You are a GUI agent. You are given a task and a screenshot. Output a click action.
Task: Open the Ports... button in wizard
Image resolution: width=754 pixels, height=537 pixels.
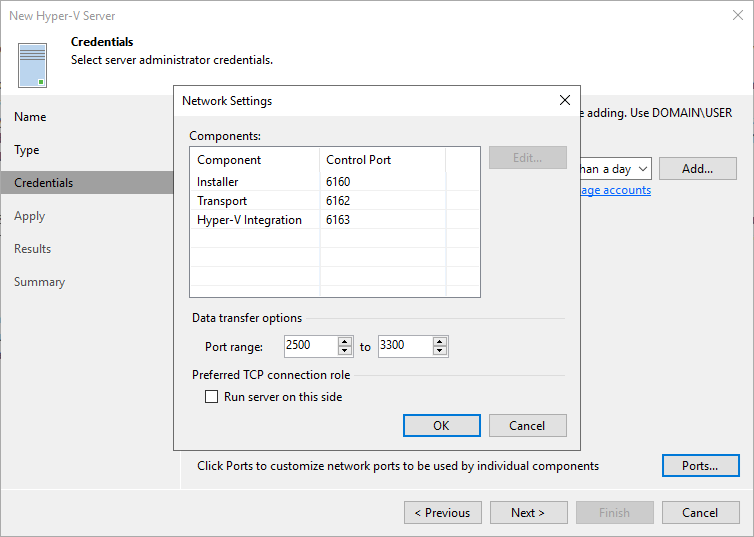701,465
